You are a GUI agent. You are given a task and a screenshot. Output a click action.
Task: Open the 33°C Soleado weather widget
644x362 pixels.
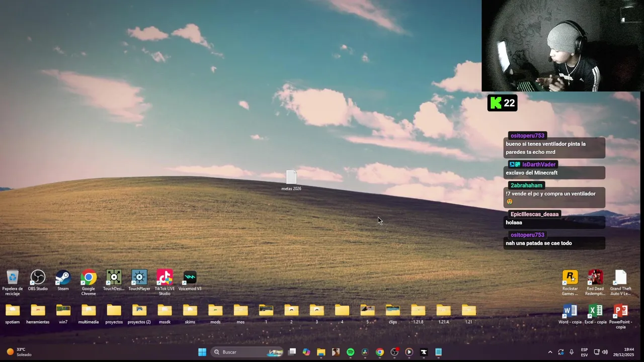[x=19, y=352]
